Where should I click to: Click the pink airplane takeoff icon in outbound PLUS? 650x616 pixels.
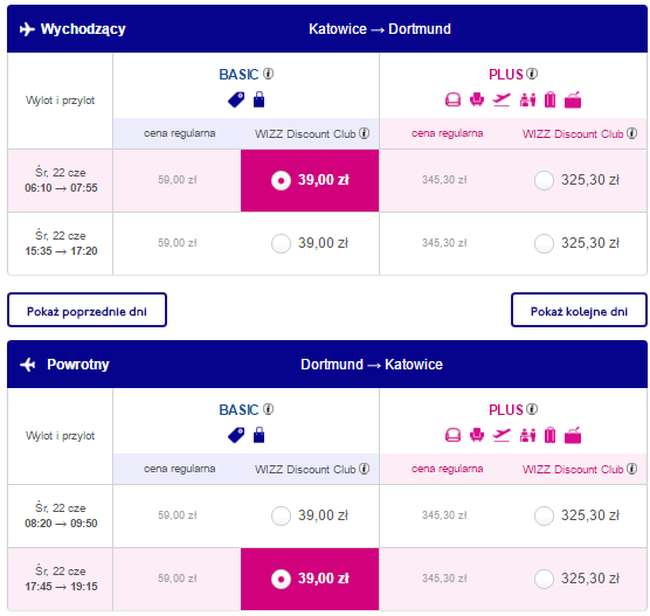pos(502,100)
